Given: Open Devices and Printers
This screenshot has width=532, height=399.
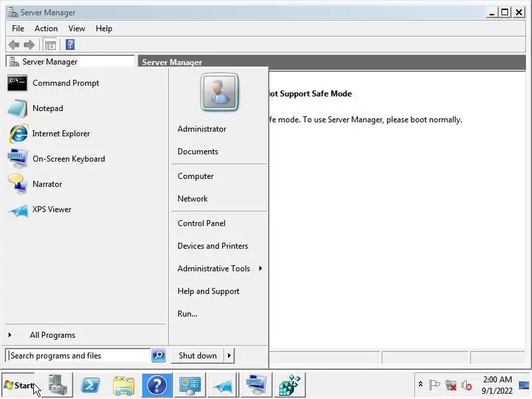Looking at the screenshot, I should coord(213,246).
